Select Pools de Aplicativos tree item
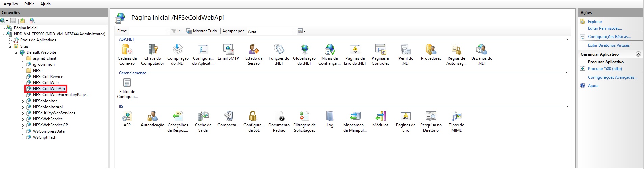 [38, 40]
